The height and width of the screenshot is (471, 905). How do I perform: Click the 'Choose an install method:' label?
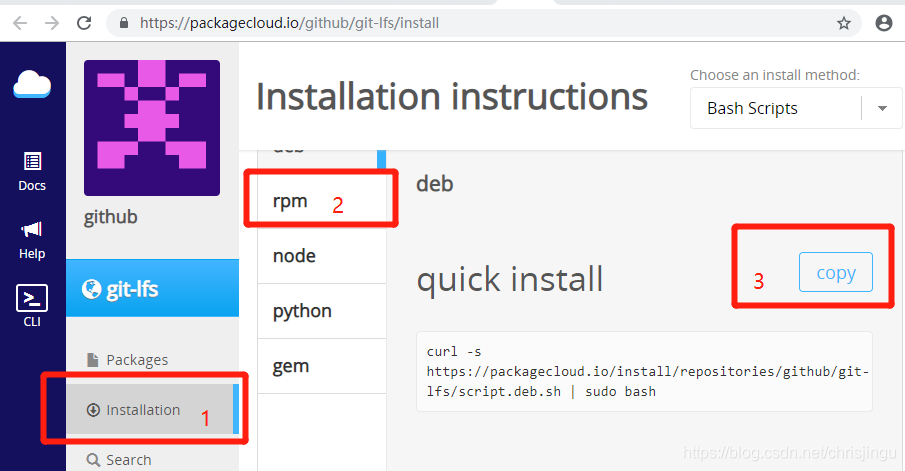coord(775,75)
